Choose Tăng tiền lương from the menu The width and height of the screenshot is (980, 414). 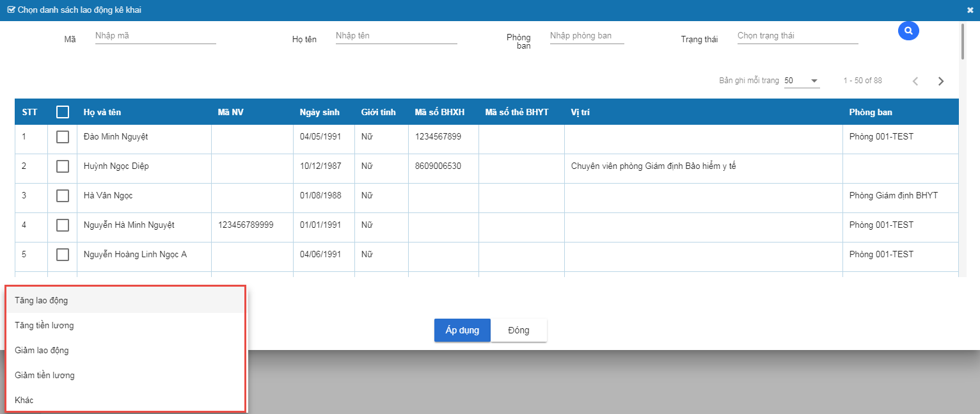coord(125,325)
